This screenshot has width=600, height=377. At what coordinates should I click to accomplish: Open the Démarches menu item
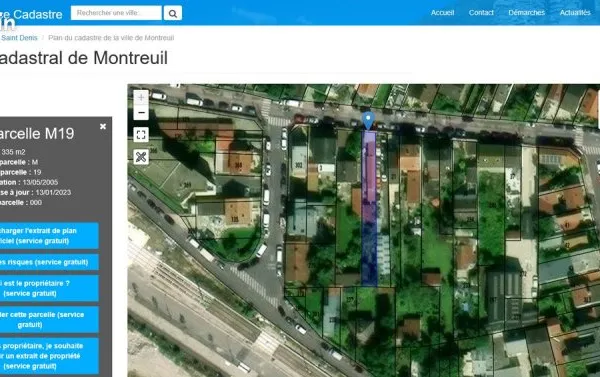tap(527, 13)
